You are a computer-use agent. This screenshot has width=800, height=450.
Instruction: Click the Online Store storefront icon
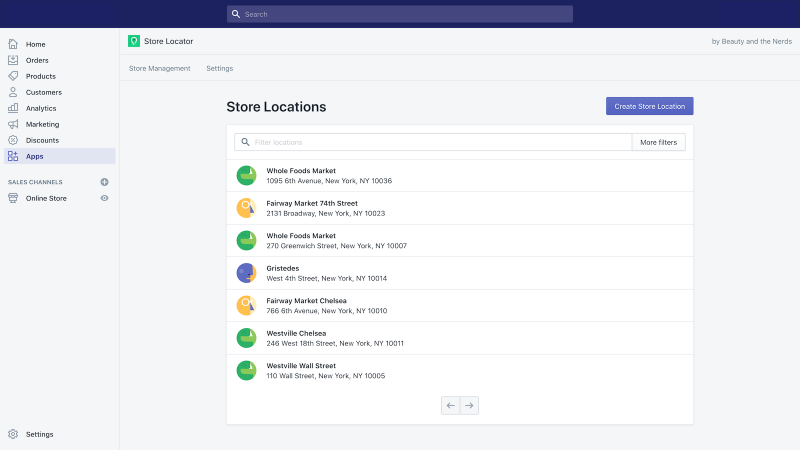click(13, 198)
